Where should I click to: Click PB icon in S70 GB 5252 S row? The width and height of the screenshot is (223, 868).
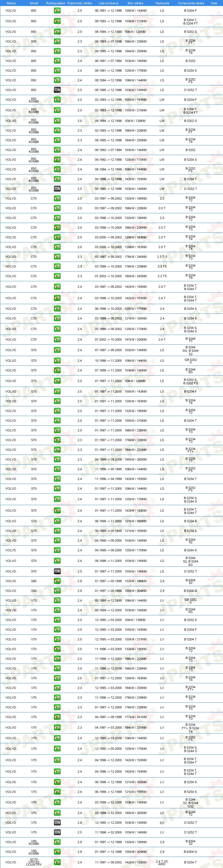[57, 361]
